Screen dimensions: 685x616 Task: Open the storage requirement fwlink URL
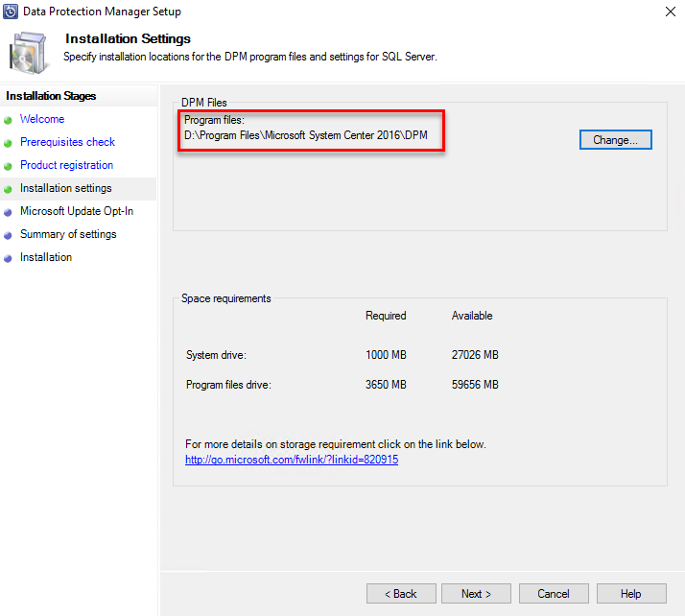[292, 460]
